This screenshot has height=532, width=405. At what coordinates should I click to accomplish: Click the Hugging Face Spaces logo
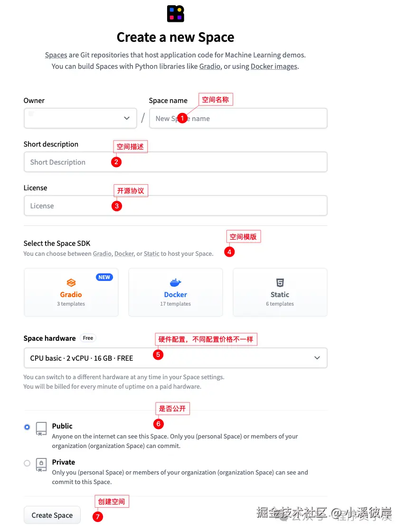(175, 13)
